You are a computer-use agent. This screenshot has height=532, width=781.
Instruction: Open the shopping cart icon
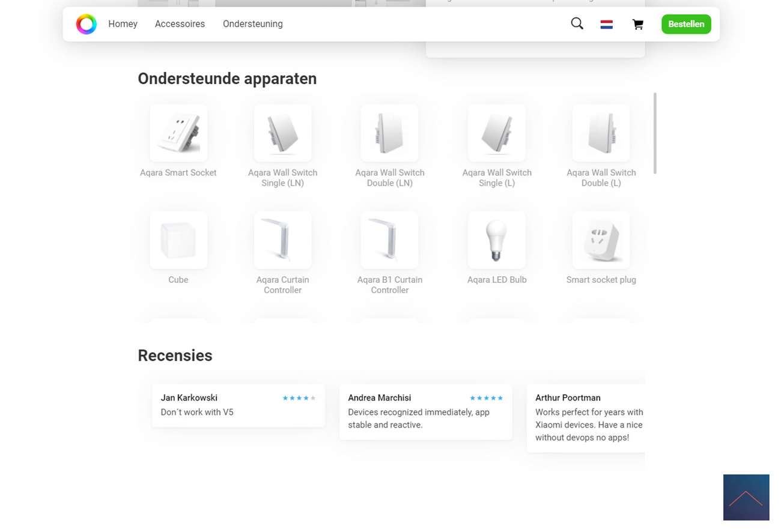coord(637,24)
